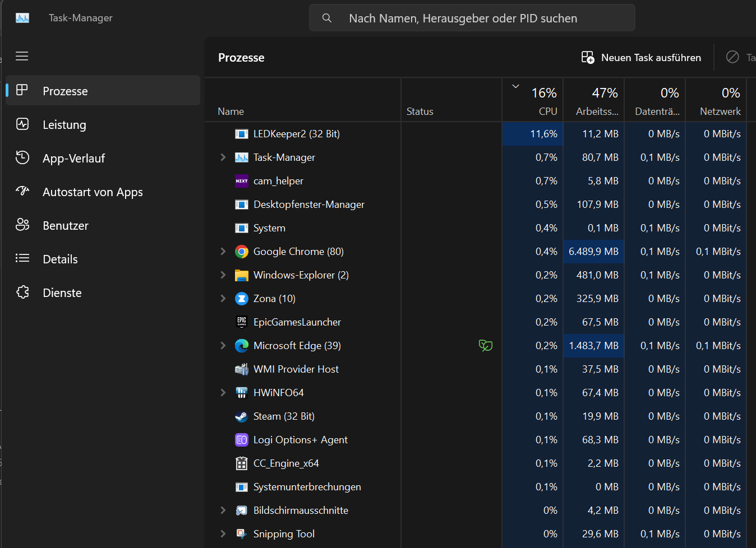Click the efficiency mode leaf icon for Edge

[x=486, y=346]
